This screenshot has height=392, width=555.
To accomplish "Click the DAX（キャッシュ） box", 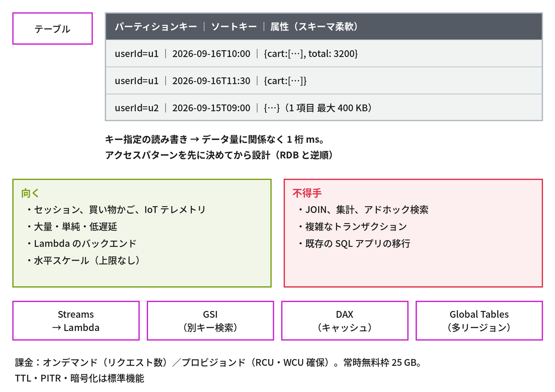I will coord(345,321).
